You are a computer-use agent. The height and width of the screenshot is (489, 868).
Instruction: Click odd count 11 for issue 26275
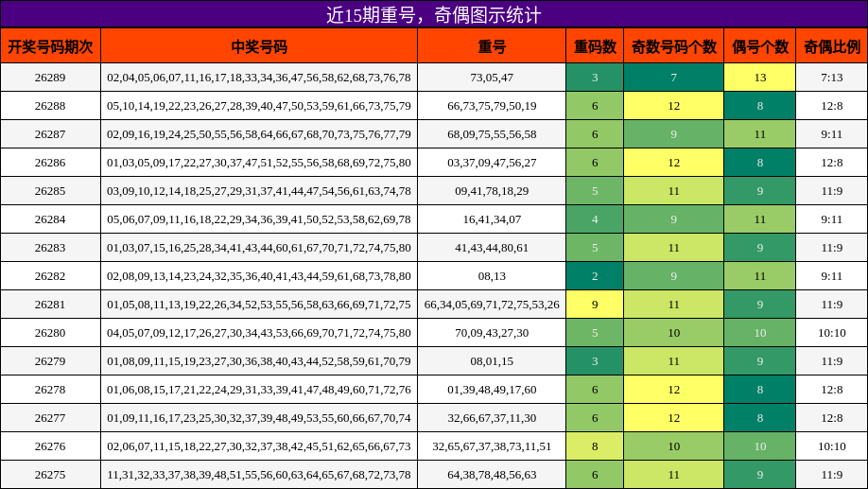click(674, 475)
